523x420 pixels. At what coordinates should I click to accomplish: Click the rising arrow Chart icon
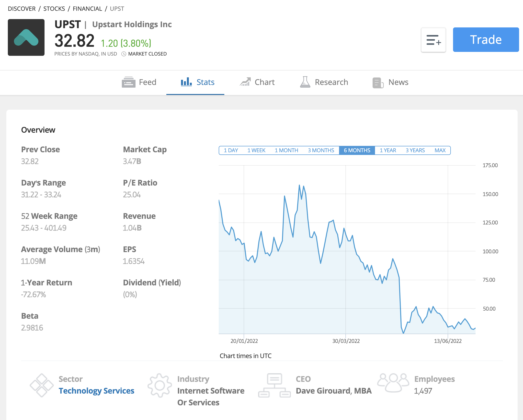(x=245, y=82)
